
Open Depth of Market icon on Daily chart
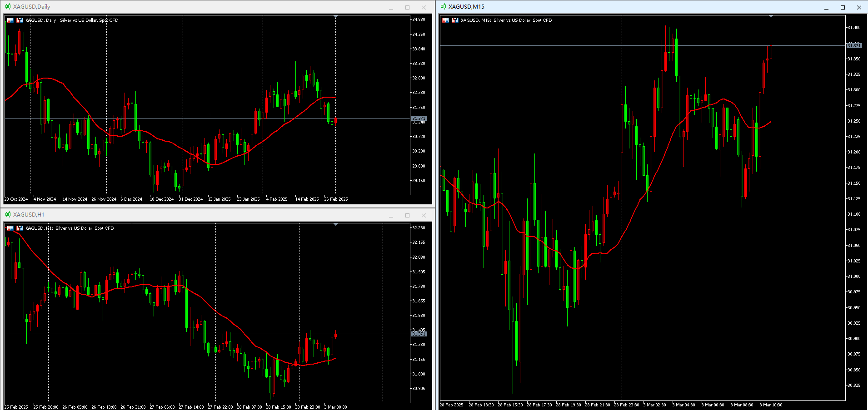point(20,20)
